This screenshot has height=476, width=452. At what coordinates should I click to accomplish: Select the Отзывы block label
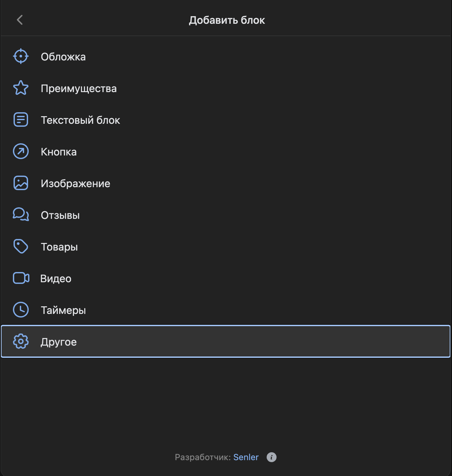click(x=60, y=215)
